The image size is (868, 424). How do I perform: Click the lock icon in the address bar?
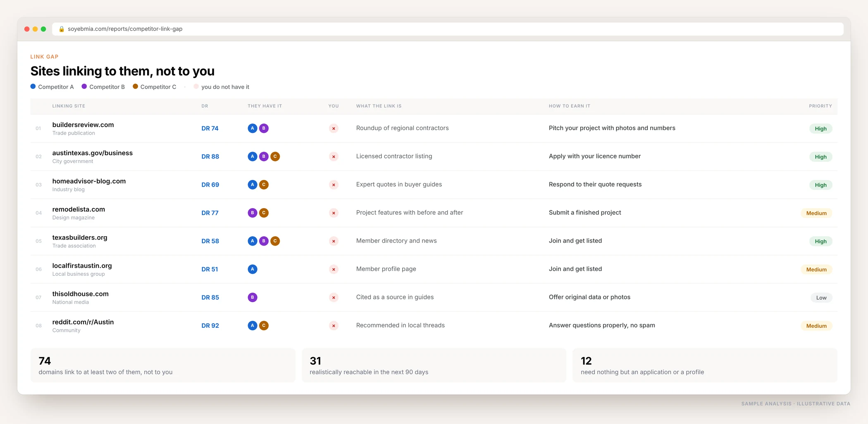click(x=62, y=29)
